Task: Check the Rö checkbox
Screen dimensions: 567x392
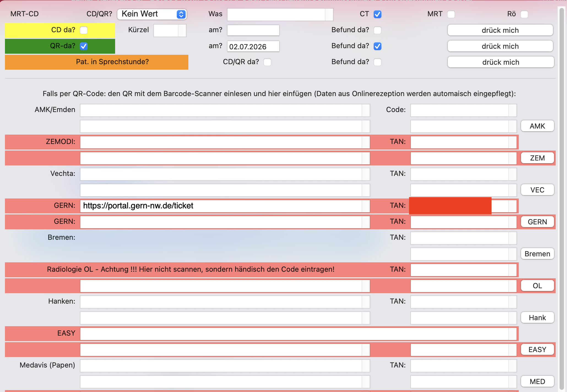Action: coord(524,14)
